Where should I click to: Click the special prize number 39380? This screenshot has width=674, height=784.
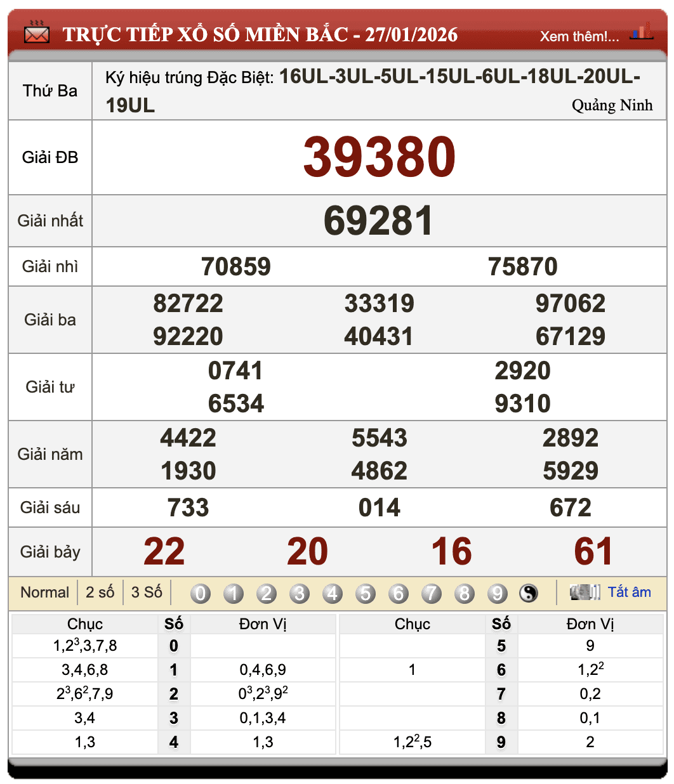(x=379, y=157)
